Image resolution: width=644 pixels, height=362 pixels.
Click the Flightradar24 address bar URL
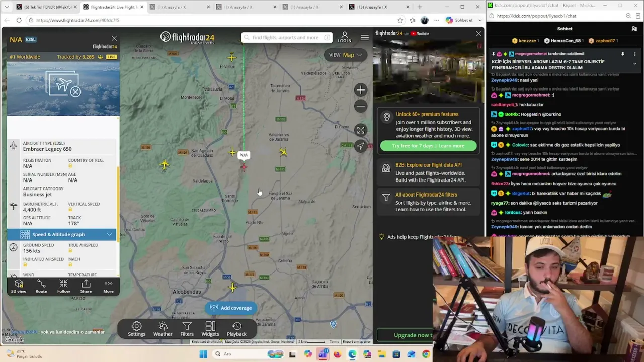pos(77,20)
